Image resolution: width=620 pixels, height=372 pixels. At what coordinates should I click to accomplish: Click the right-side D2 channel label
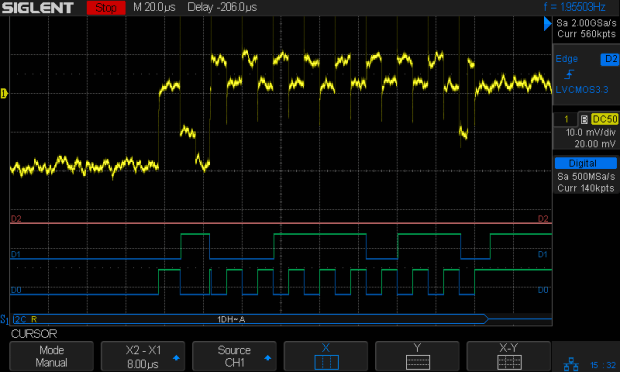click(543, 219)
